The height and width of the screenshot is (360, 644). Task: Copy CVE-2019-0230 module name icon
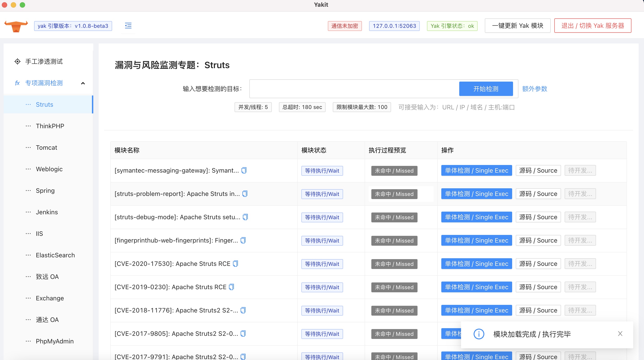[231, 287]
